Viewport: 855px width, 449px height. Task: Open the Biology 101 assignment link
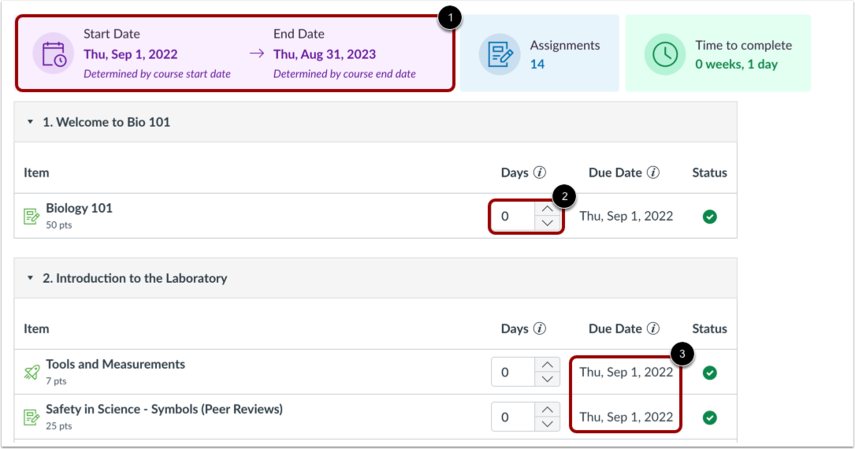[x=79, y=208]
